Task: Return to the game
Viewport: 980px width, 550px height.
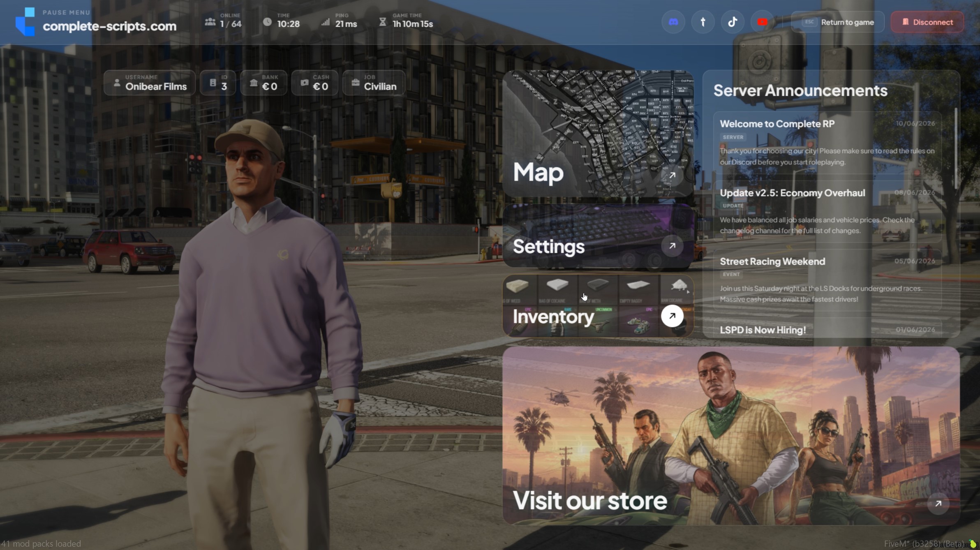Action: [x=838, y=22]
